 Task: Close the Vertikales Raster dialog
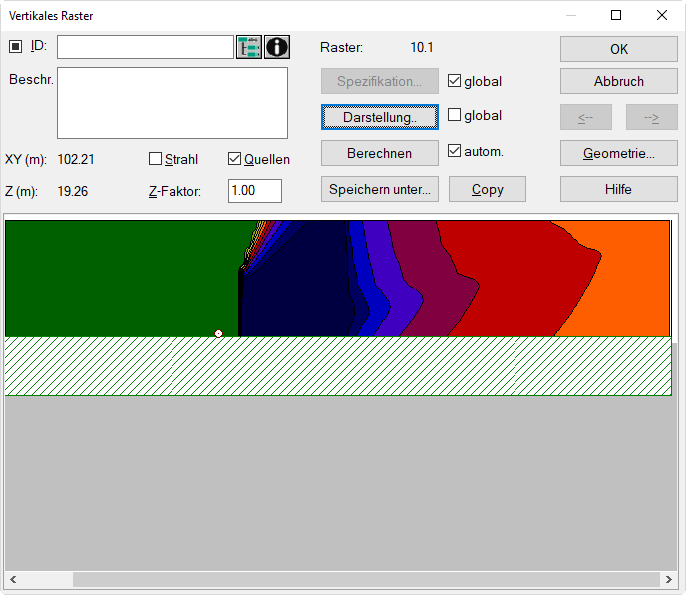(662, 15)
